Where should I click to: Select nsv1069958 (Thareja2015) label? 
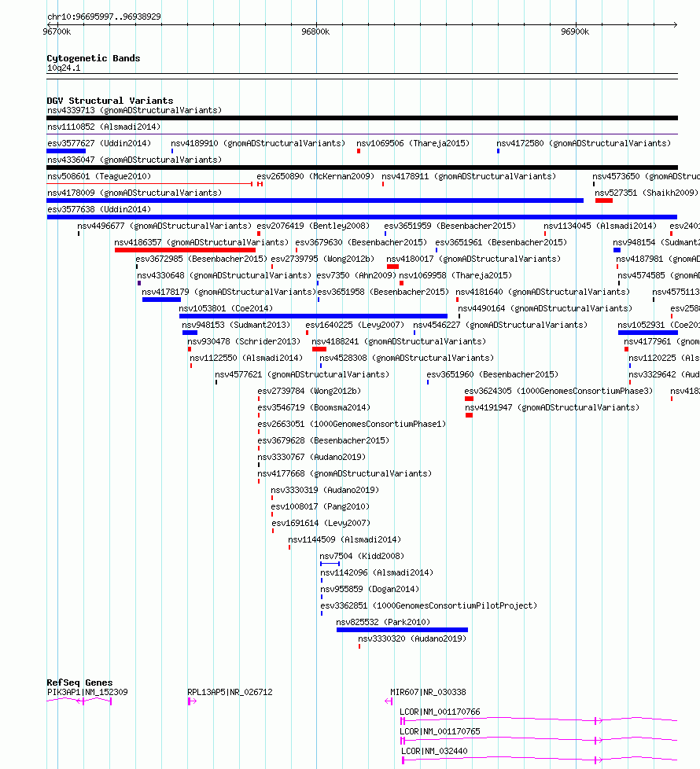coord(455,276)
